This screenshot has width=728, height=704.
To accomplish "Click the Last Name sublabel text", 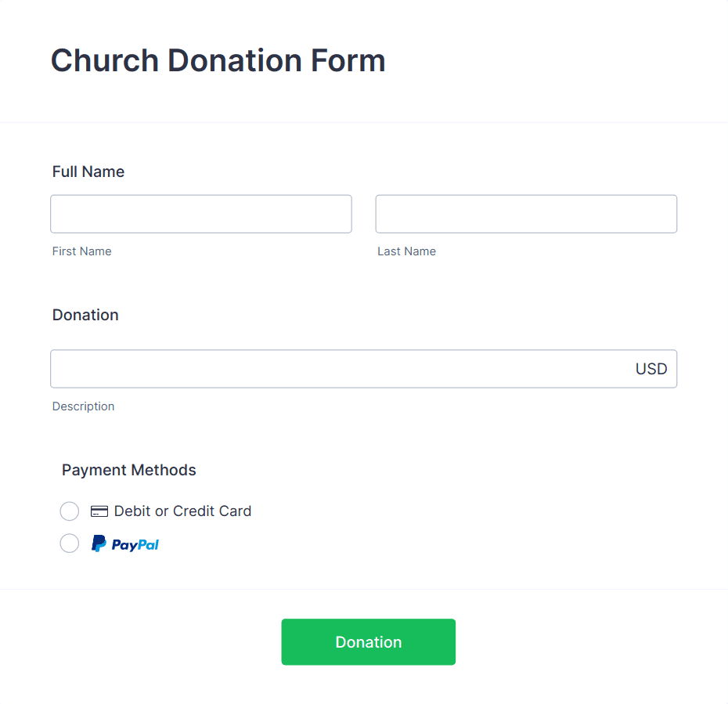I will pyautogui.click(x=407, y=251).
